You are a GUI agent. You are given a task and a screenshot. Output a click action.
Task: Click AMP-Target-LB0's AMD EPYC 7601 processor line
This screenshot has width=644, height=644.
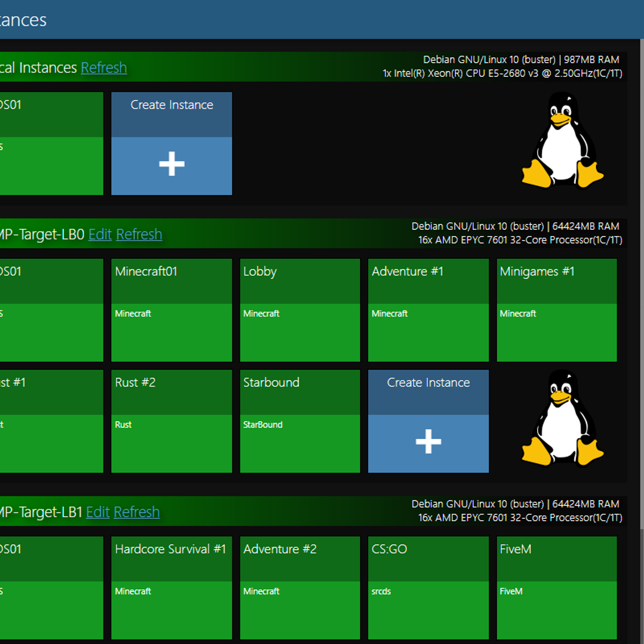coord(520,240)
